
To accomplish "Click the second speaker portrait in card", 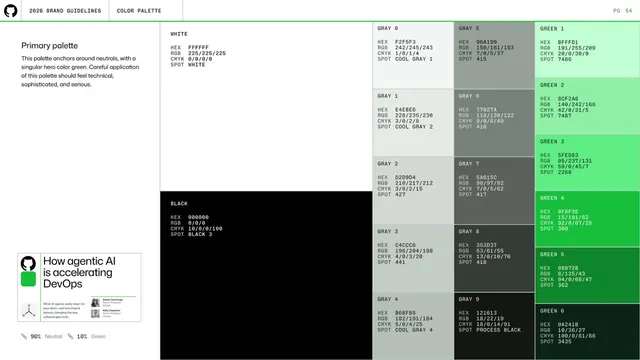I will (x=95, y=313).
